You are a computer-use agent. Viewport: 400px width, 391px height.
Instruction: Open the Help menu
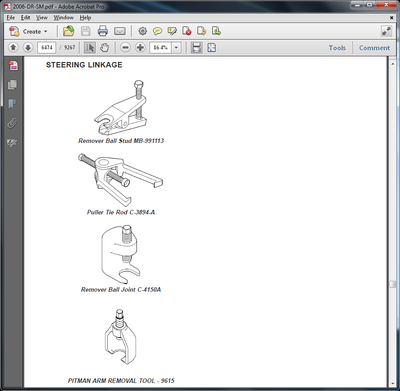click(x=85, y=18)
